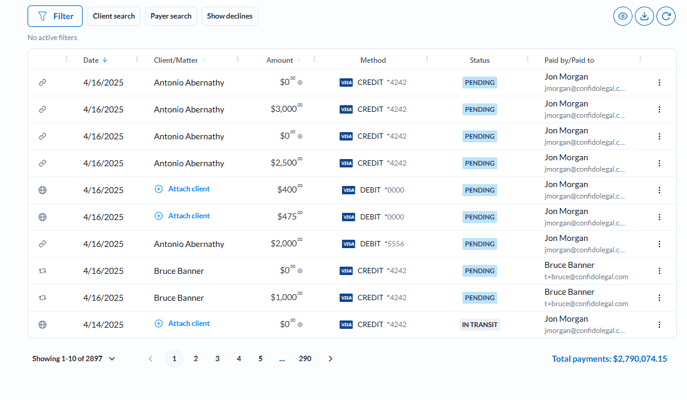Viewport: 687px width, 400px height.
Task: Toggle the Show declines option
Action: pos(229,16)
